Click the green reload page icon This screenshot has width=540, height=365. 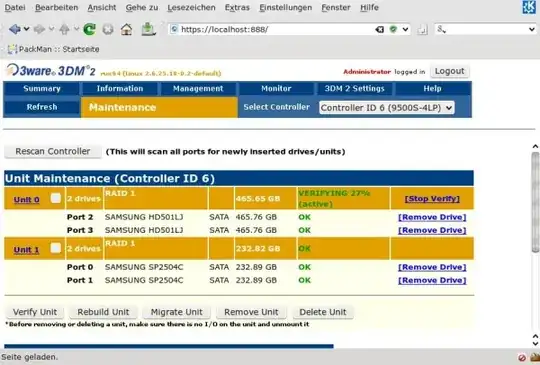[90, 29]
